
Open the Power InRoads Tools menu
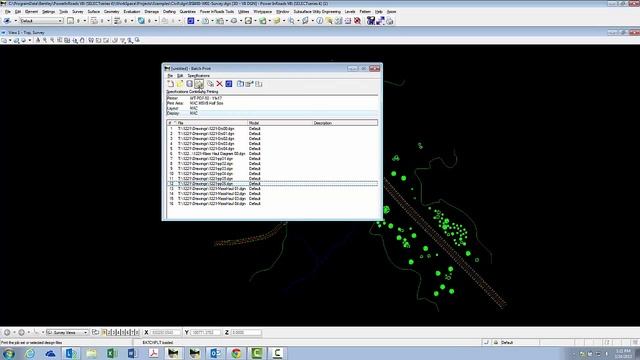pyautogui.click(x=217, y=11)
